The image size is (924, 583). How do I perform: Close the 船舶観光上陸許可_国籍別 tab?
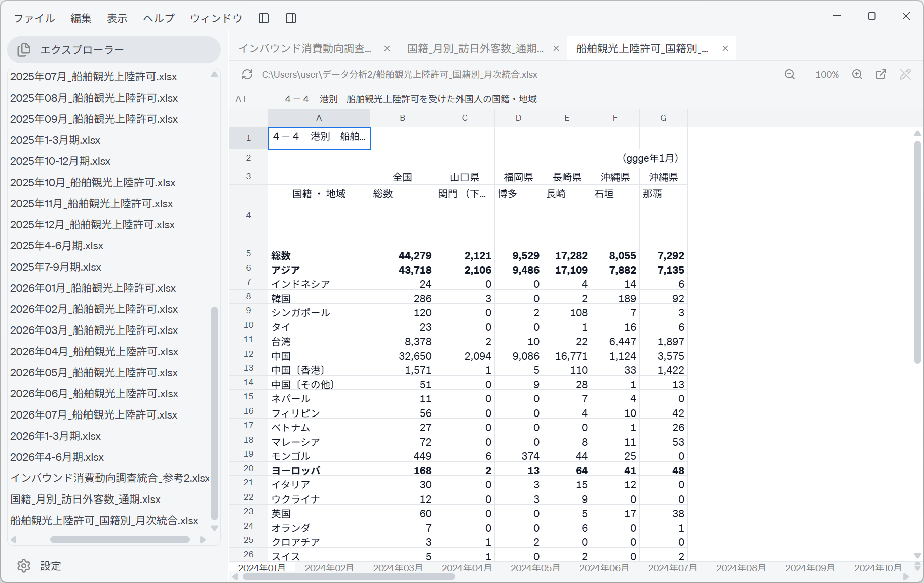(x=725, y=48)
